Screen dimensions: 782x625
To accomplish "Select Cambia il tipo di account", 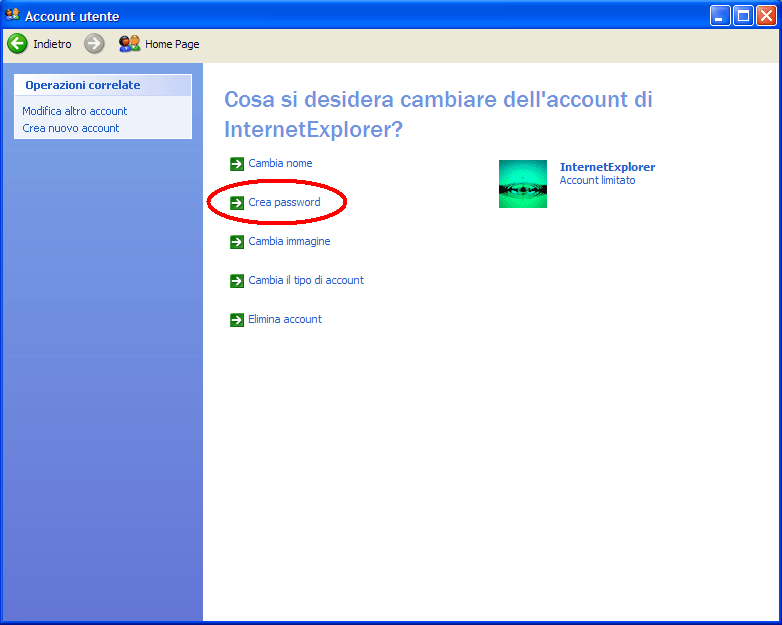I will tap(306, 280).
